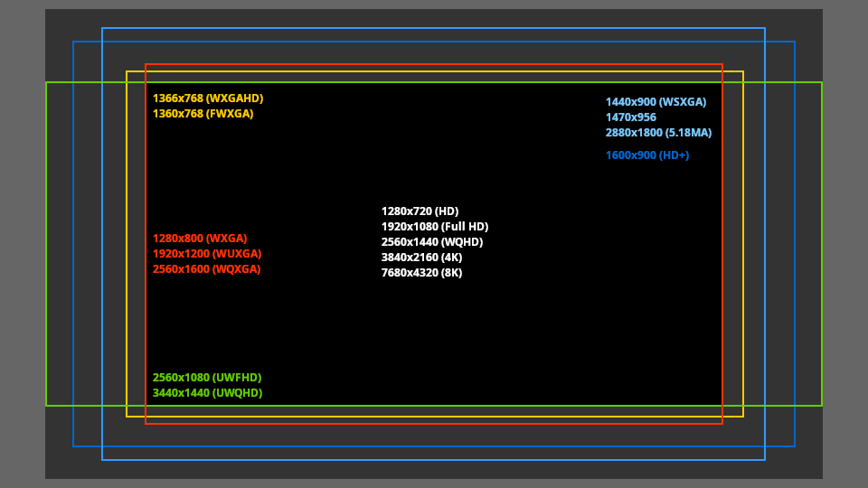Image resolution: width=868 pixels, height=488 pixels.
Task: Select the 1920x1080 (Full HD) text
Action: coord(435,227)
